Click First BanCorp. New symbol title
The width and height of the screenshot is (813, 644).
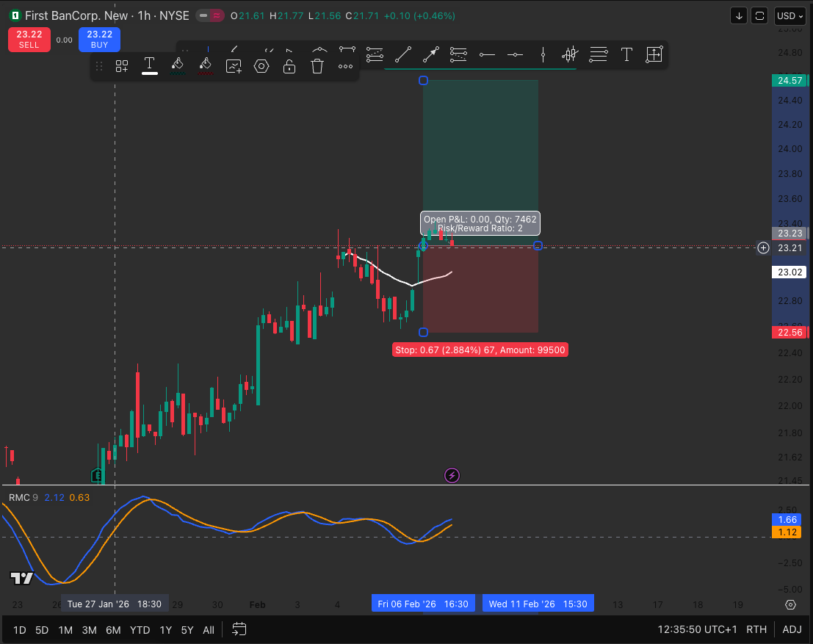pos(76,16)
